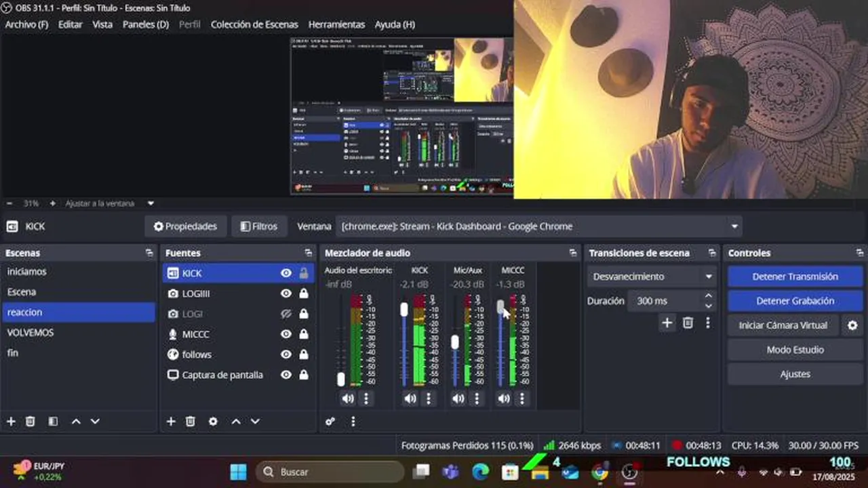868x488 pixels.
Task: Delete selected scene using Escenas trash icon
Action: pos(30,422)
